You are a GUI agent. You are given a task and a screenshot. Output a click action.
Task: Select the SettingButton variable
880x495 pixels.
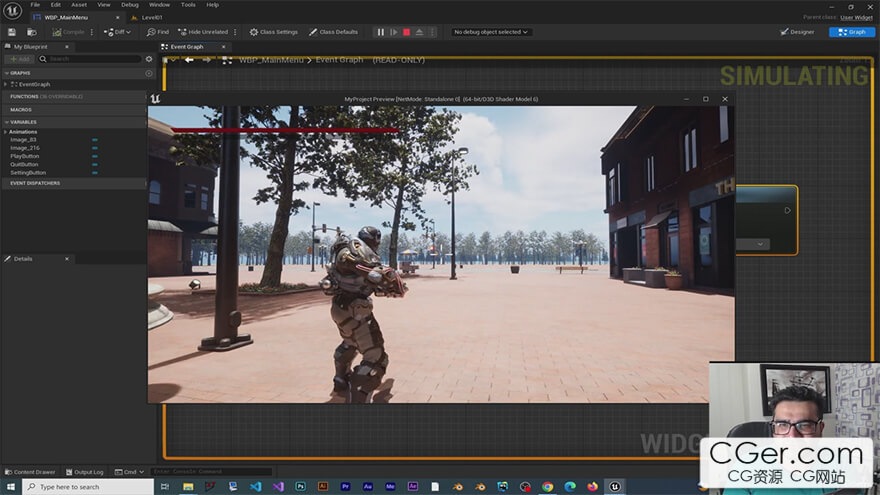(28, 173)
